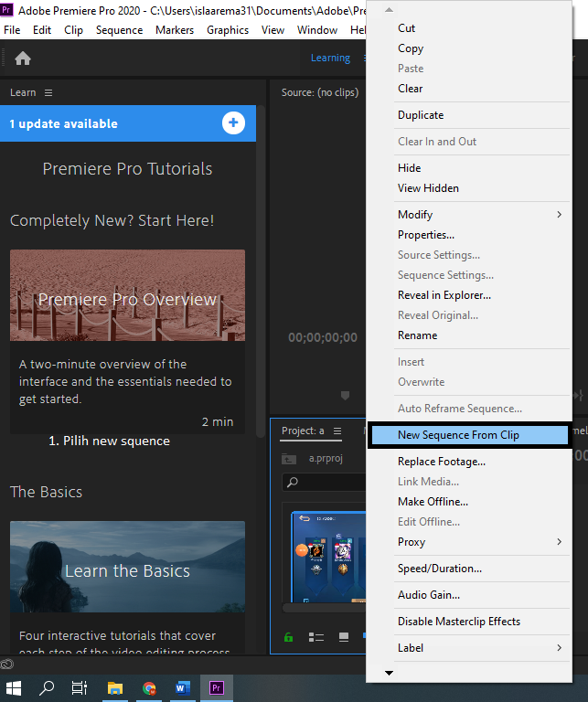This screenshot has height=702, width=588.
Task: Select the video clip thumbnail in Project panel
Action: click(x=329, y=558)
